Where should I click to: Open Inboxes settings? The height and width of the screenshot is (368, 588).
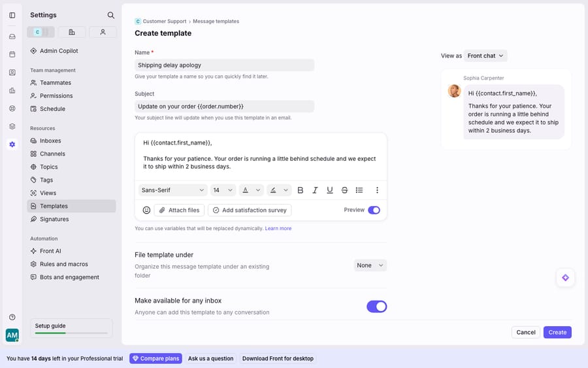[71, 141]
